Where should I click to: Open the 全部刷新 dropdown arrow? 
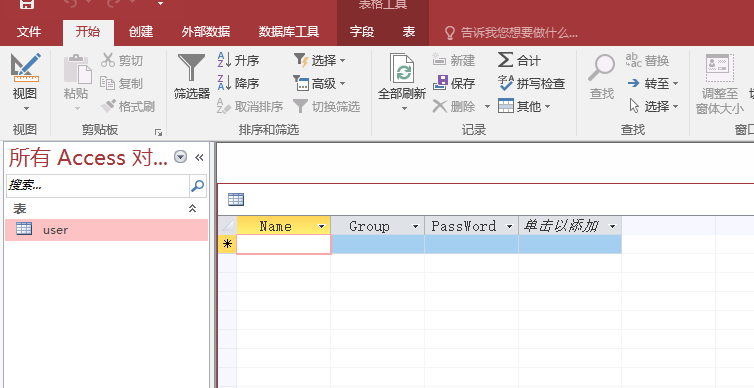[x=404, y=109]
